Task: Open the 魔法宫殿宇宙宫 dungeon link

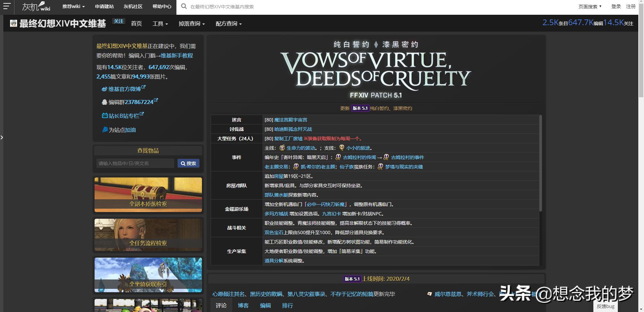Action: (x=290, y=120)
